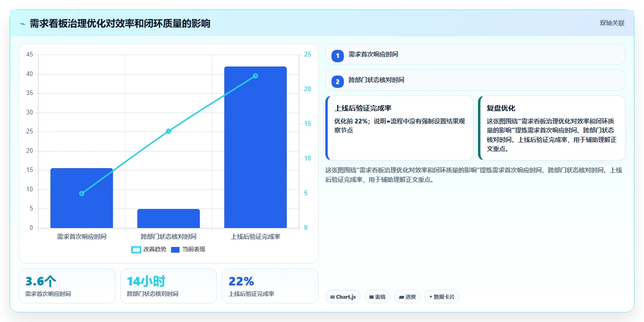Click the star icon in 数据卡片 chip
Screen dimensions: 644x322
430,297
